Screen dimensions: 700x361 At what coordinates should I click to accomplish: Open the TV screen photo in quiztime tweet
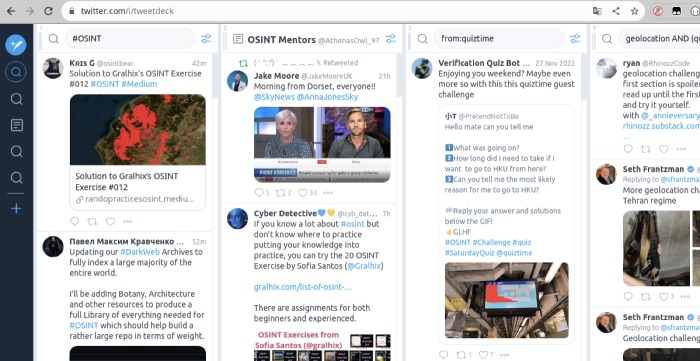click(x=507, y=300)
